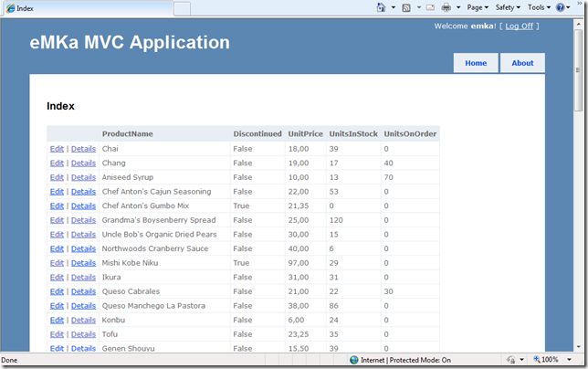Image resolution: width=588 pixels, height=369 pixels.
Task: Click the Log Off link
Action: [x=519, y=26]
